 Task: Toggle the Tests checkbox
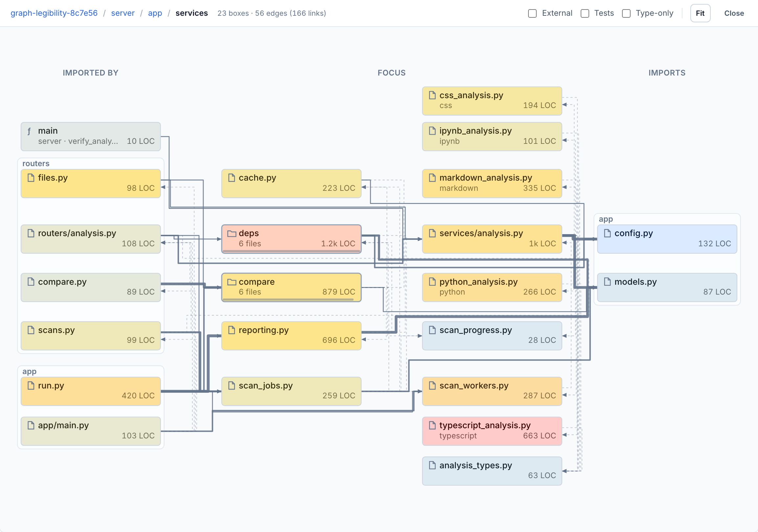[x=585, y=13]
